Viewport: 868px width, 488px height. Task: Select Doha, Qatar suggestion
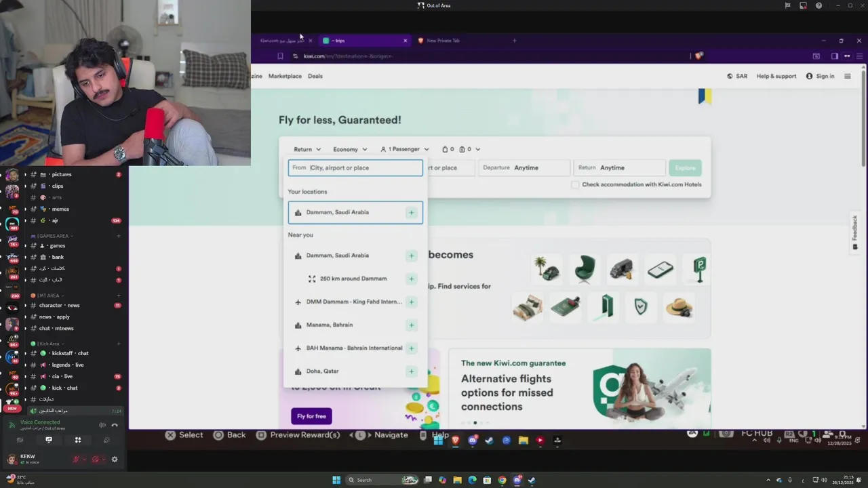point(355,371)
